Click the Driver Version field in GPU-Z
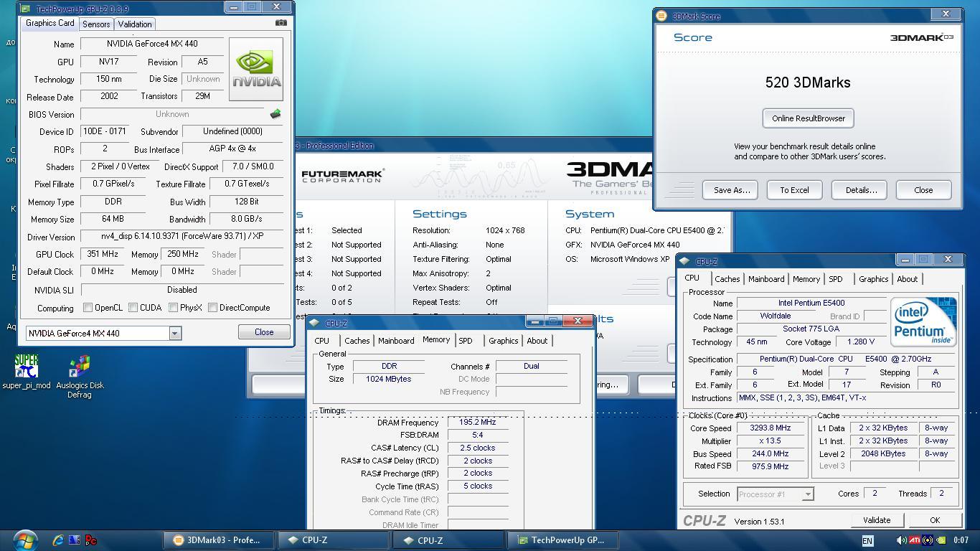This screenshot has width=980, height=551. click(182, 237)
